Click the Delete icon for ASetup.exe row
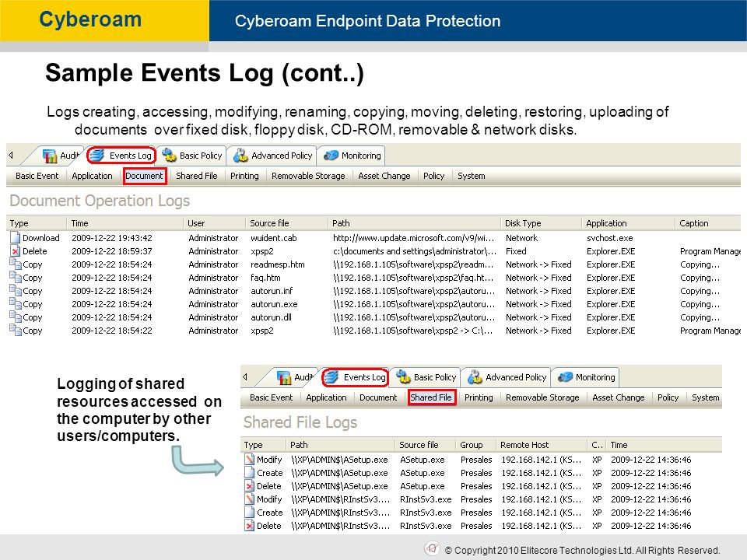 point(250,486)
